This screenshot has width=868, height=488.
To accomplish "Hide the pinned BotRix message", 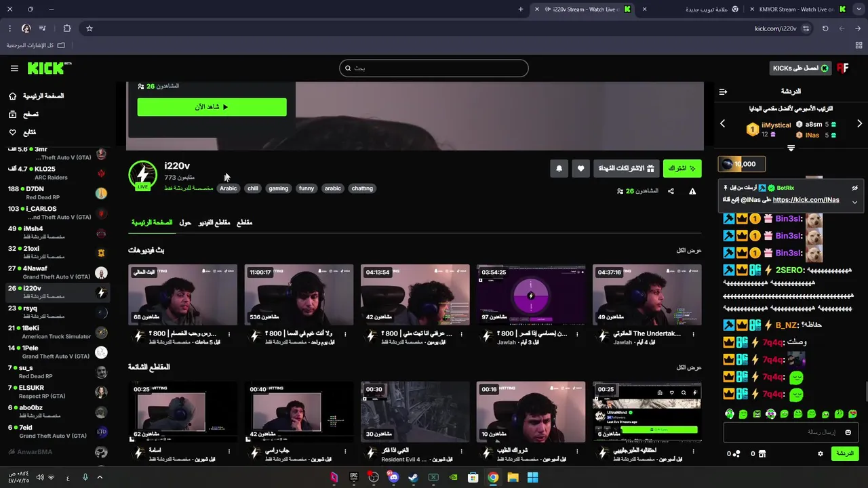I will (x=854, y=188).
